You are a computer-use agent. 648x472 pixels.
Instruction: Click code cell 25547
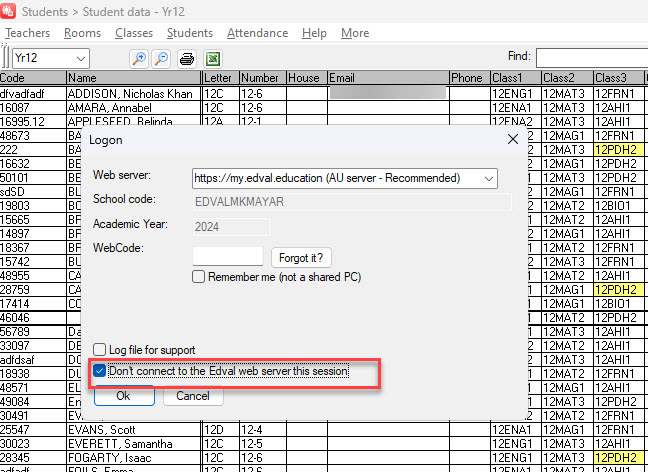coord(33,429)
